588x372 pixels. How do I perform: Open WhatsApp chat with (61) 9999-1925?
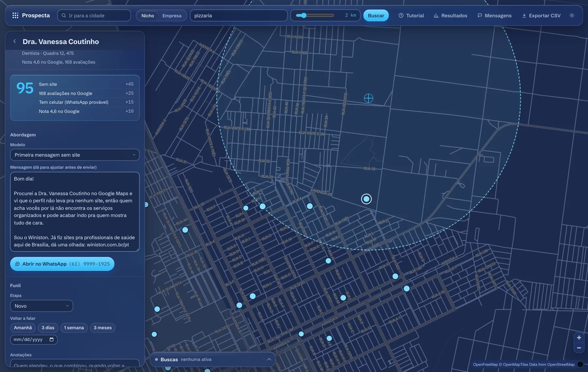(62, 264)
